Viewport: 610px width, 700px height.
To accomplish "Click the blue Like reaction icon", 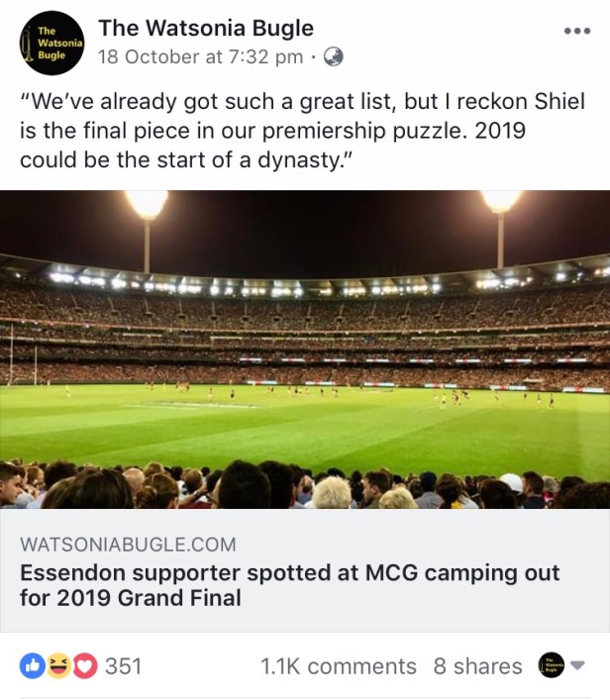I will click(x=32, y=666).
